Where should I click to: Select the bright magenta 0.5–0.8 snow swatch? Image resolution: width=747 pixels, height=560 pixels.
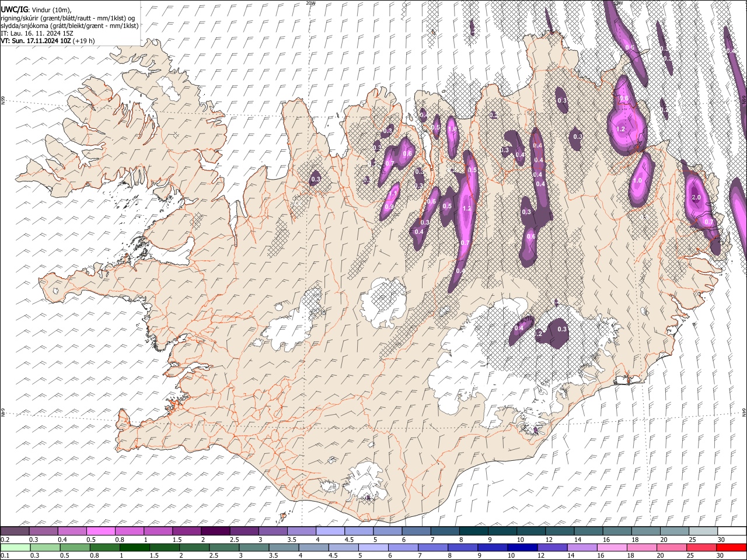click(101, 531)
